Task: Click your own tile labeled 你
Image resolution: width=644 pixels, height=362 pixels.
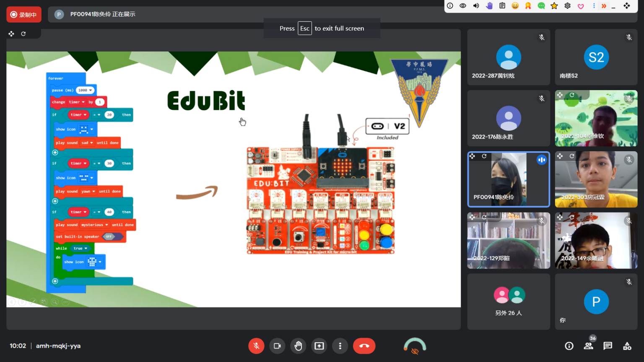Action: pyautogui.click(x=596, y=301)
